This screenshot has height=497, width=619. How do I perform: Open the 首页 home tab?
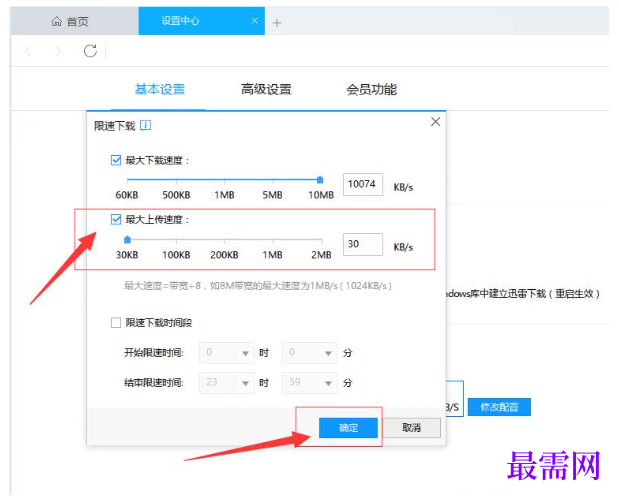(74, 21)
